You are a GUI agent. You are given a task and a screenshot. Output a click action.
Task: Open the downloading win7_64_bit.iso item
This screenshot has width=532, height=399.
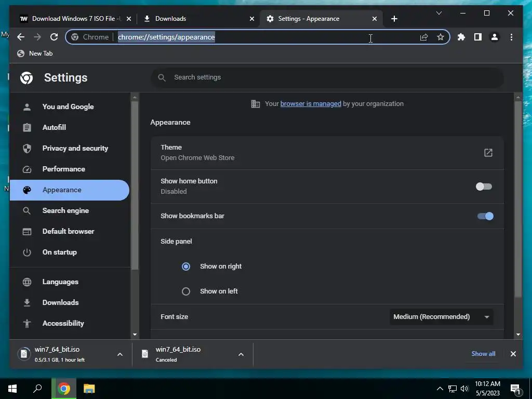pyautogui.click(x=64, y=354)
